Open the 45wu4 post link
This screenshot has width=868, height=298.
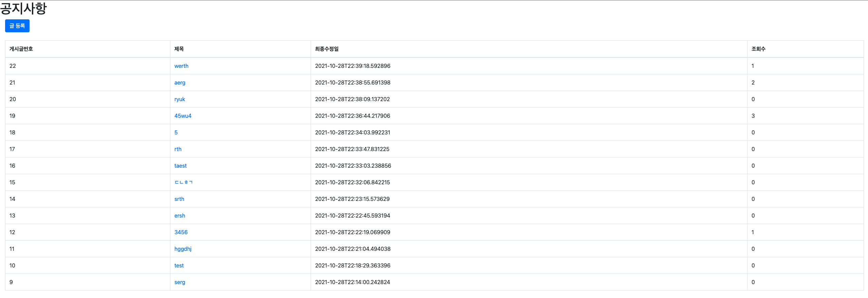(x=183, y=116)
